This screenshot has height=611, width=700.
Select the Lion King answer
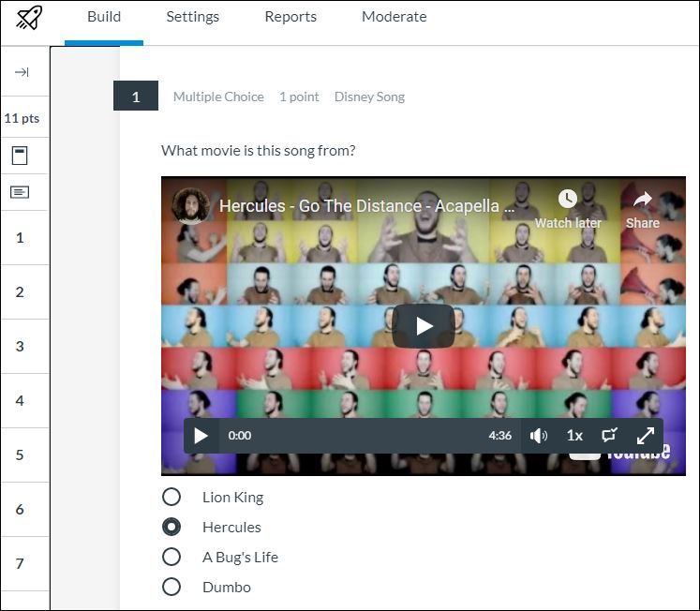point(171,497)
